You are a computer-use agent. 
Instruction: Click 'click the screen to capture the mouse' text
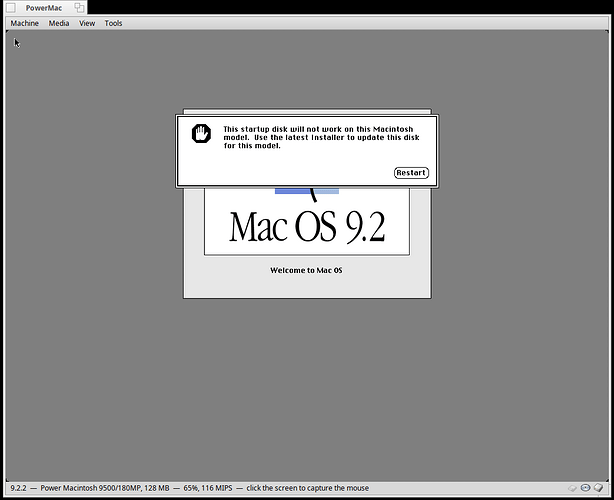point(307,488)
